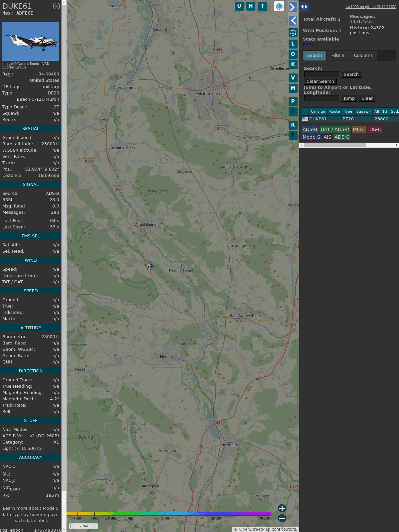Collapse sidebar with right chevron arrow

pos(293,7)
